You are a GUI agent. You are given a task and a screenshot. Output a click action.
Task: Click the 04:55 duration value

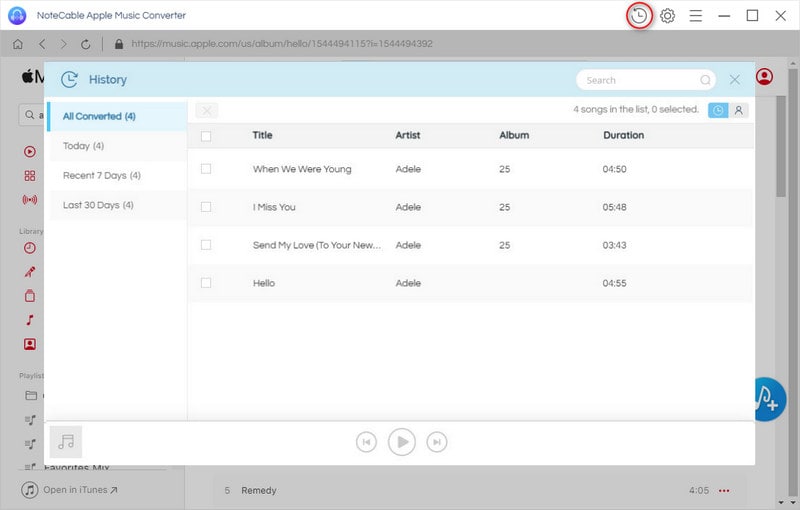click(x=614, y=283)
